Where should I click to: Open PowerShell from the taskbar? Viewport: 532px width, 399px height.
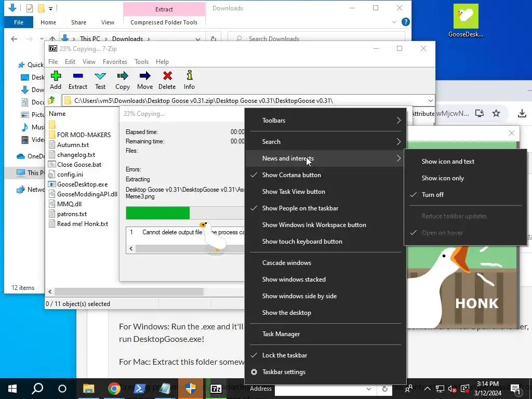point(139,389)
